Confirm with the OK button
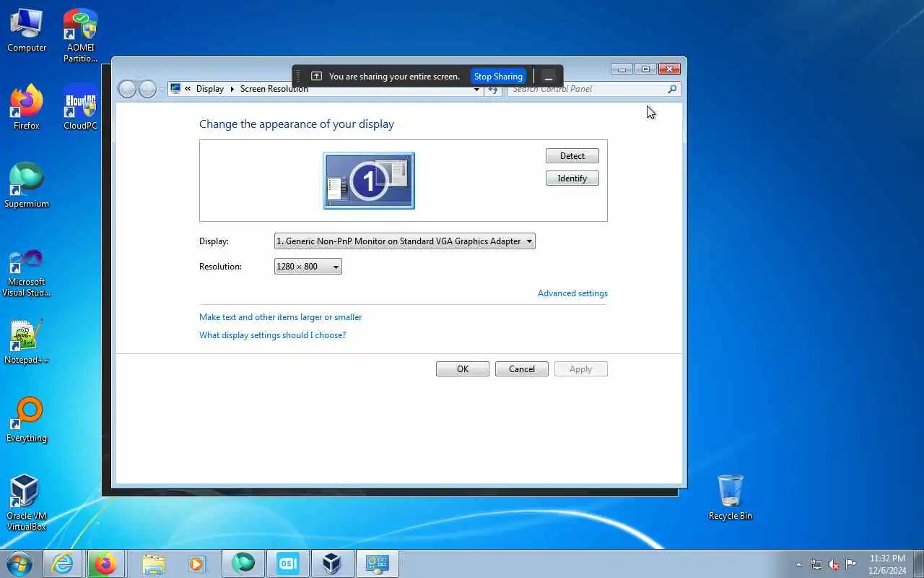924x578 pixels. pos(463,369)
